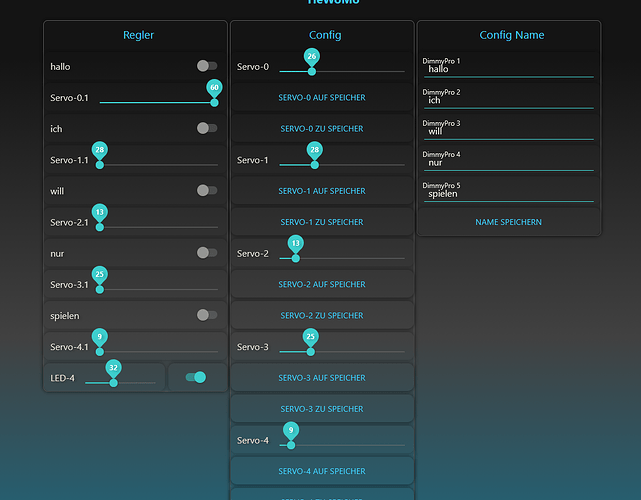Select the DimmyPro 5 text field
641x500 pixels.
pyautogui.click(x=508, y=194)
